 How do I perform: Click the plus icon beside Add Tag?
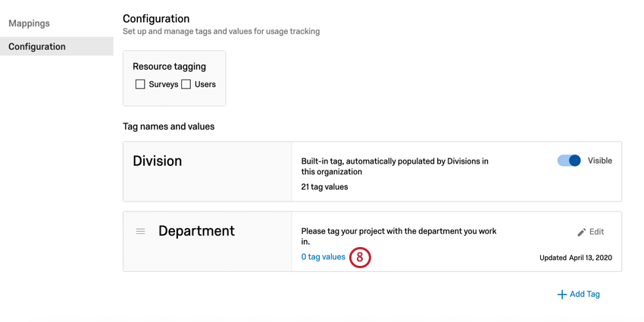pyautogui.click(x=562, y=295)
